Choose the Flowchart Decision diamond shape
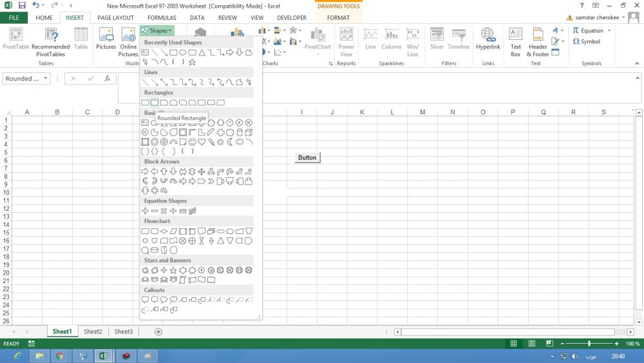The height and width of the screenshot is (363, 644). tap(164, 231)
